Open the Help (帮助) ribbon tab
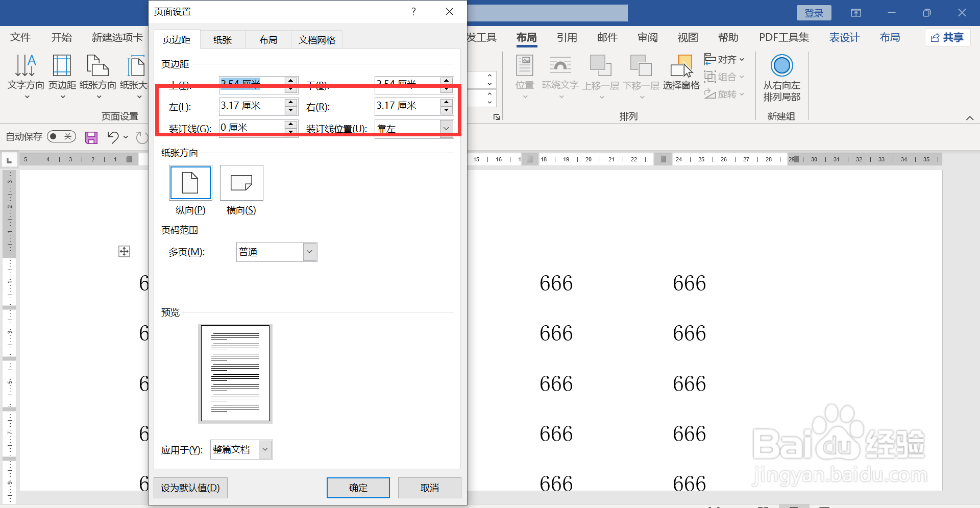 (x=728, y=37)
